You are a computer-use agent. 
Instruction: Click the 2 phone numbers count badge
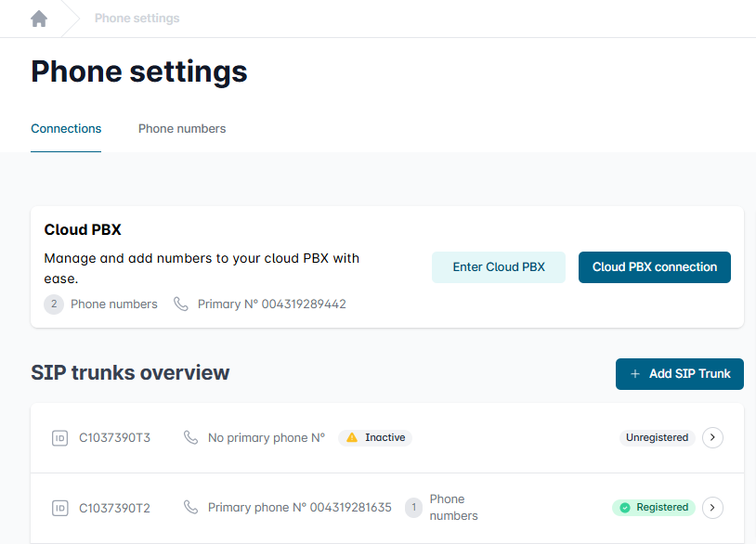(54, 304)
